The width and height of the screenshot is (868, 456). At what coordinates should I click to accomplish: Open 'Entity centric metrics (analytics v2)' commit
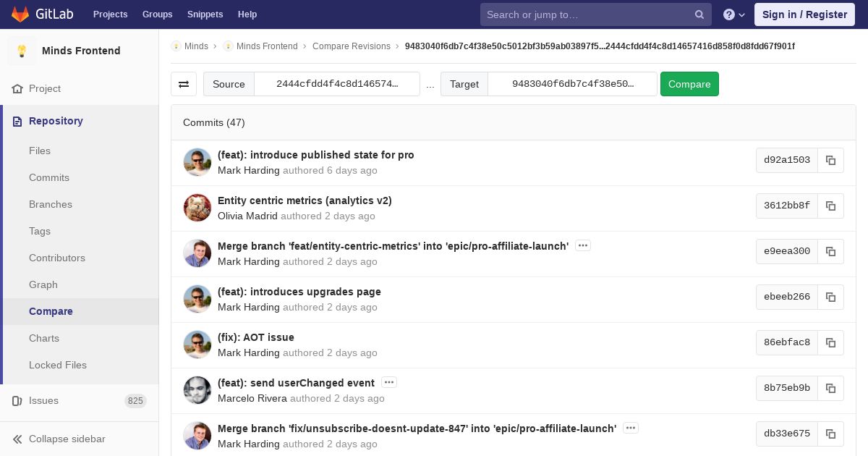(x=305, y=200)
